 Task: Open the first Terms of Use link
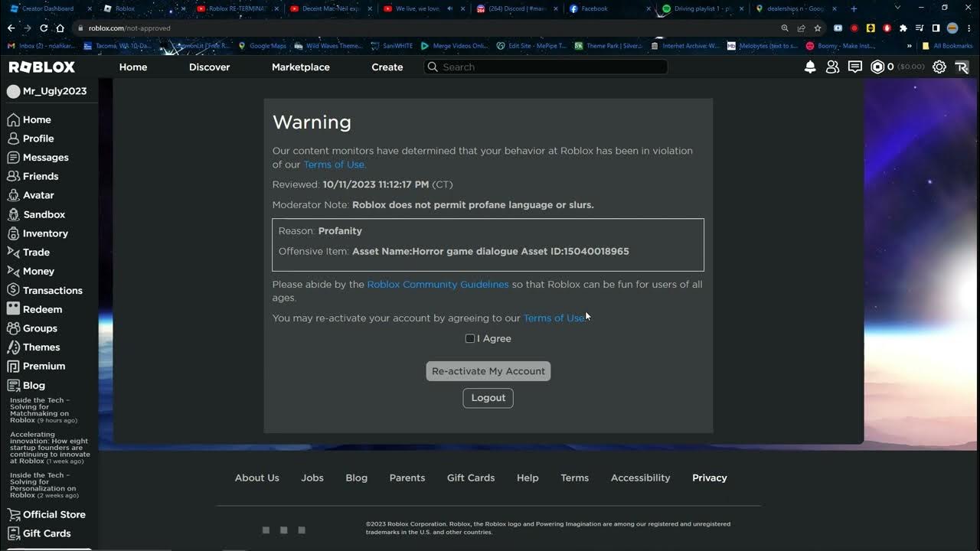(x=335, y=165)
